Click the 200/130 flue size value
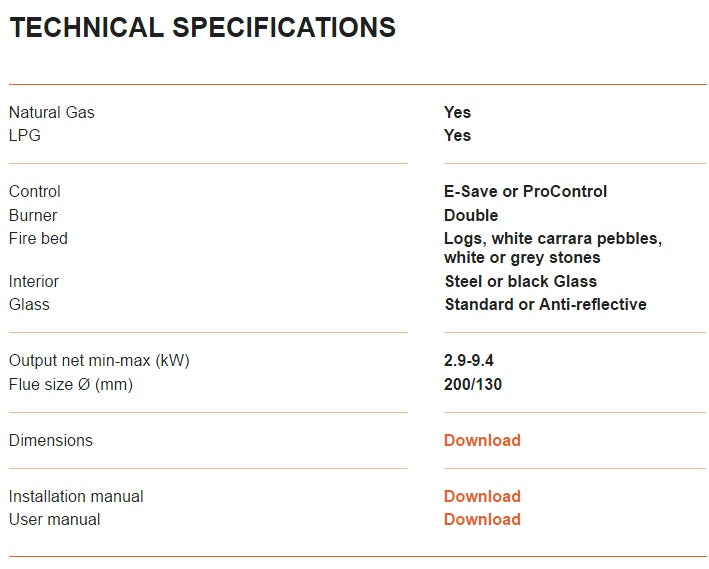Screen dimensions: 709x569 pos(473,384)
